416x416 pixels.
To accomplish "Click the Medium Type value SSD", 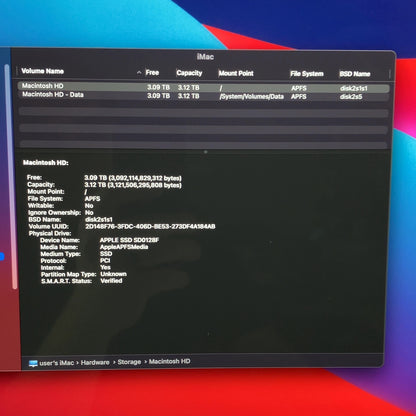I will (106, 254).
